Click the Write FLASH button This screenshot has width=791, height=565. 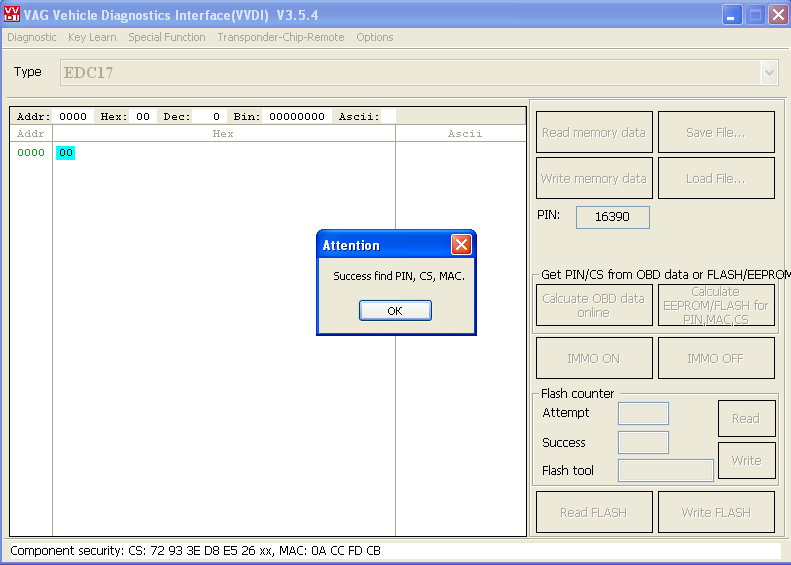[x=716, y=512]
